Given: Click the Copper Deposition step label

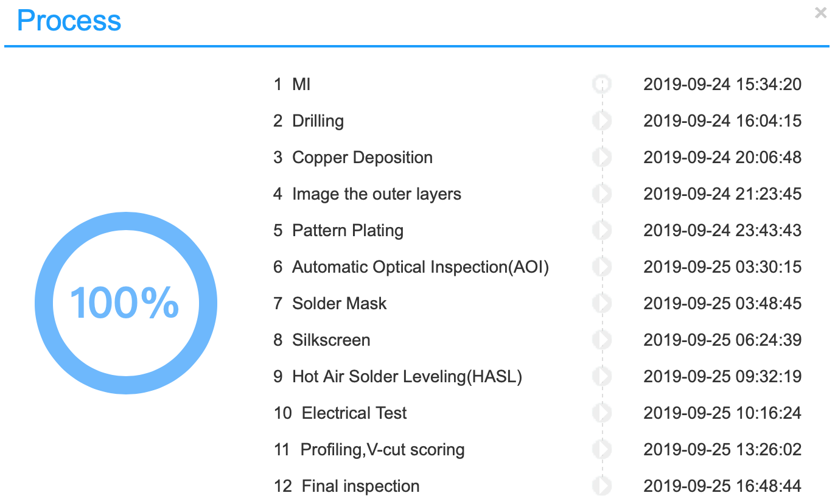Looking at the screenshot, I should coord(362,158).
